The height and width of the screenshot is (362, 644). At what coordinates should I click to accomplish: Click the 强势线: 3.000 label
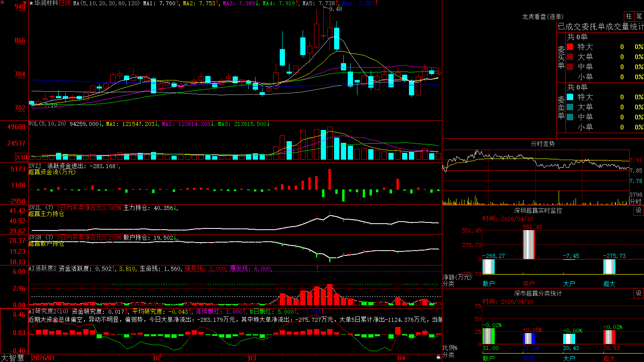[x=206, y=268]
